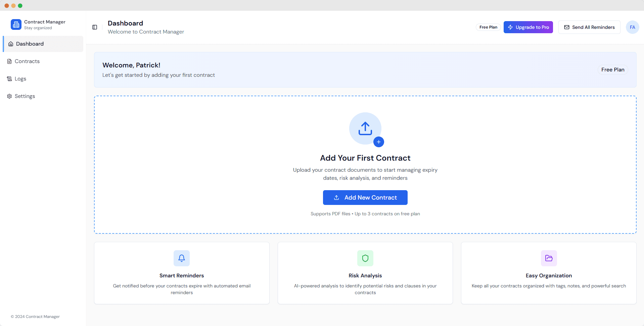This screenshot has height=326, width=644.
Task: Open Settings via the gear icon
Action: [x=9, y=96]
